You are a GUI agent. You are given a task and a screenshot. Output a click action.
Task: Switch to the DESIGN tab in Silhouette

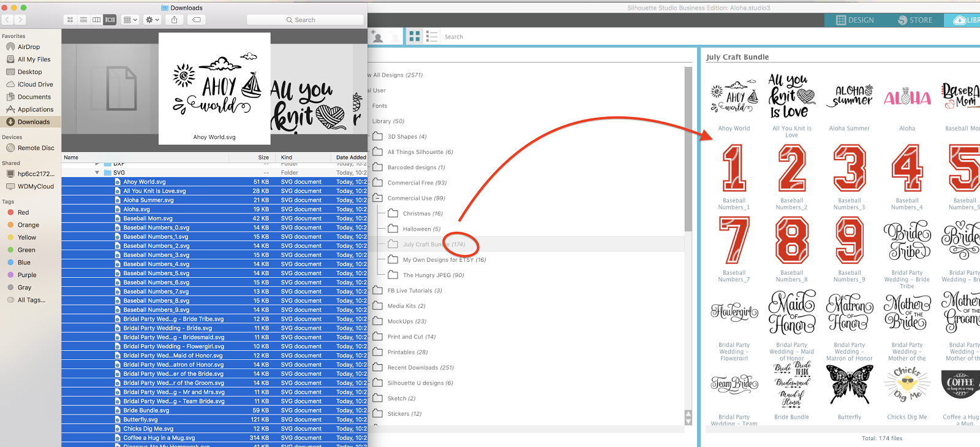click(855, 20)
